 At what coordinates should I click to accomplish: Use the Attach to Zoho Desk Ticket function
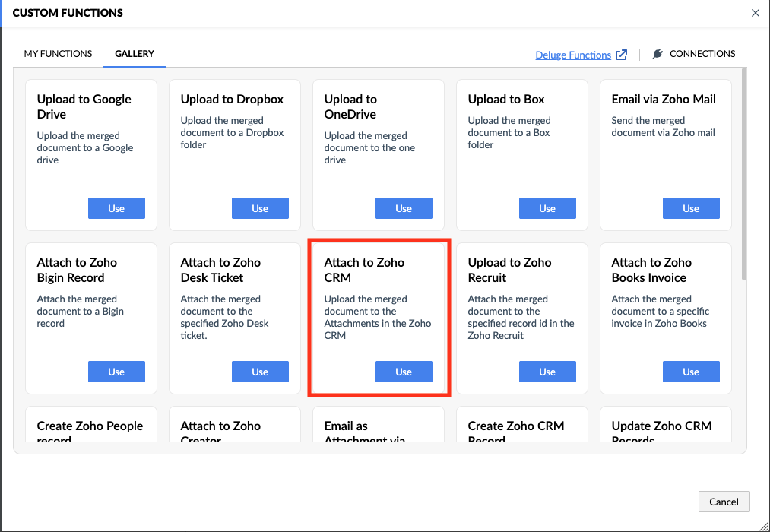click(260, 372)
